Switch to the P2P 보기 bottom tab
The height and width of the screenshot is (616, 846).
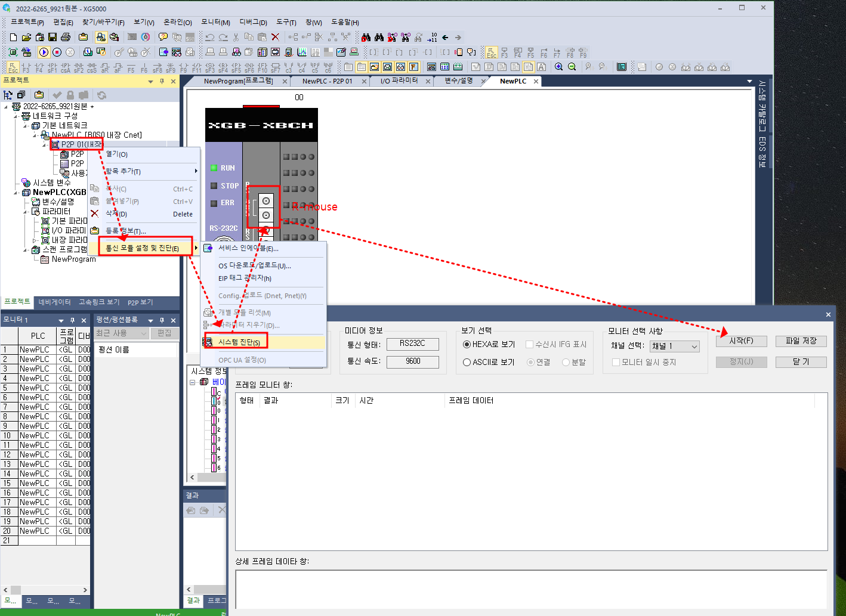(140, 302)
